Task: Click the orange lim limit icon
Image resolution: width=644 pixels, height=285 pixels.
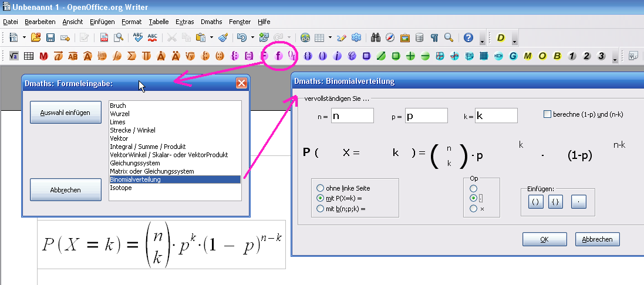Action: click(x=102, y=56)
